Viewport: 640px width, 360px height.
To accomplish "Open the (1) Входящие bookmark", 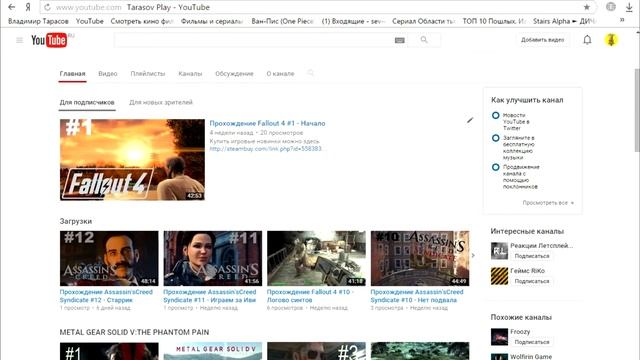I will pyautogui.click(x=353, y=21).
